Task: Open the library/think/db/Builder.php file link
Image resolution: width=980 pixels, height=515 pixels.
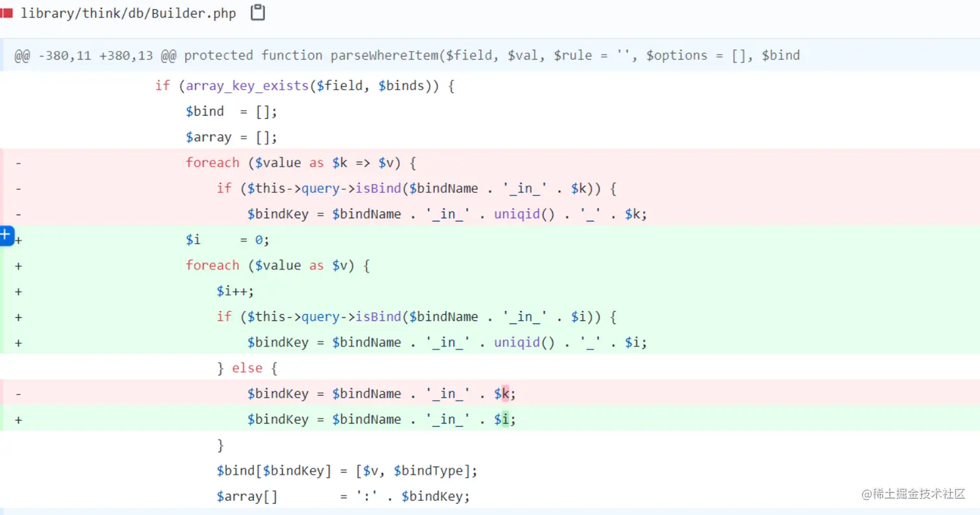Action: (128, 13)
